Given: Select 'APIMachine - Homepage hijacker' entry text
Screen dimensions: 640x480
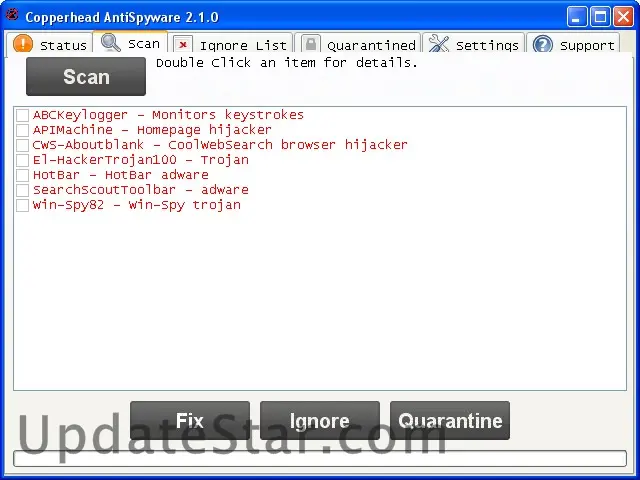Looking at the screenshot, I should click(x=152, y=130).
